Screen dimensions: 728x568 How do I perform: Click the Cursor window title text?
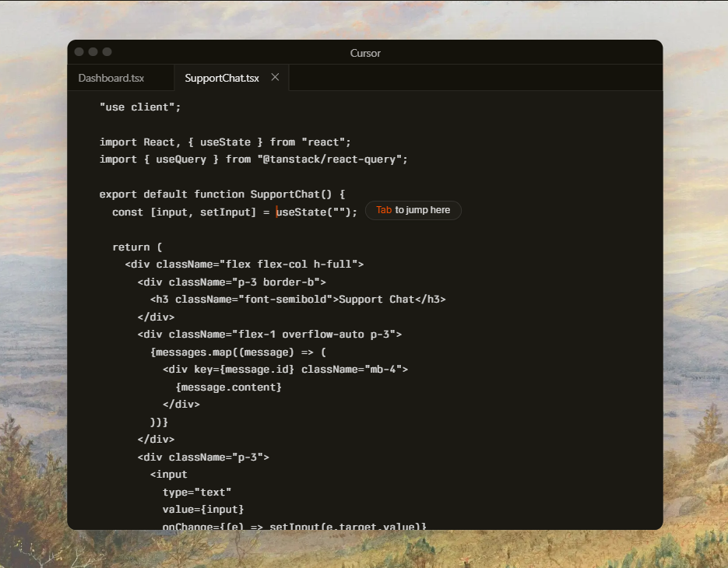point(365,53)
